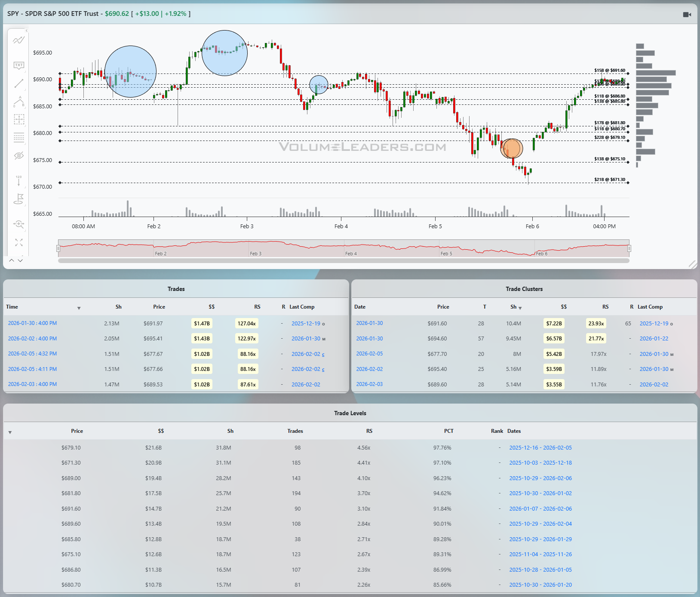
Task: Click the toolbar up chevron
Action: pos(12,260)
